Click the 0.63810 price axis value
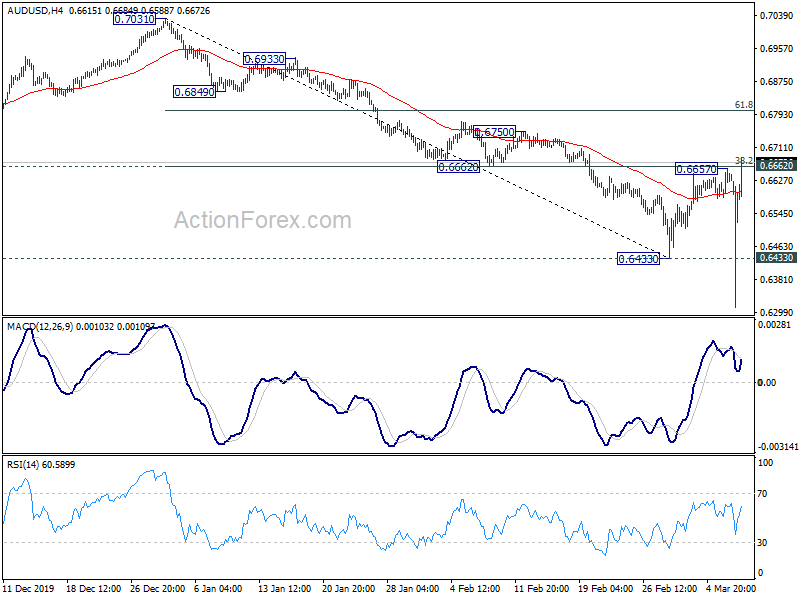The image size is (800, 600). [x=777, y=280]
